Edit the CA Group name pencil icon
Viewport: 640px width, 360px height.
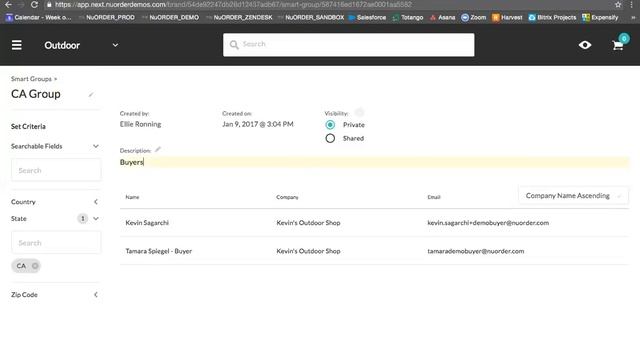click(91, 95)
